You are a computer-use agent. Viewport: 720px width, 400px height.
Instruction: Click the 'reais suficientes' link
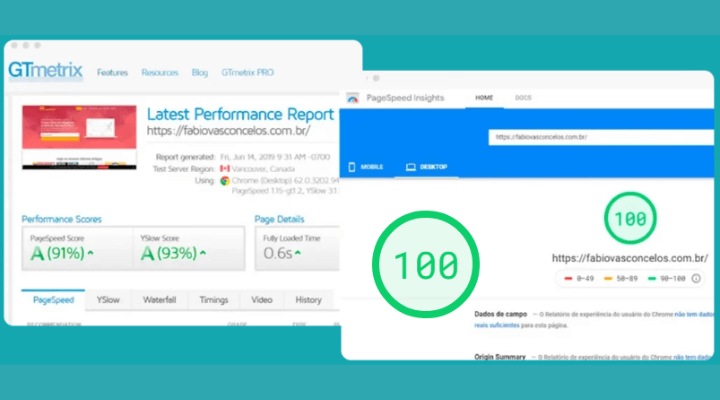(497, 325)
